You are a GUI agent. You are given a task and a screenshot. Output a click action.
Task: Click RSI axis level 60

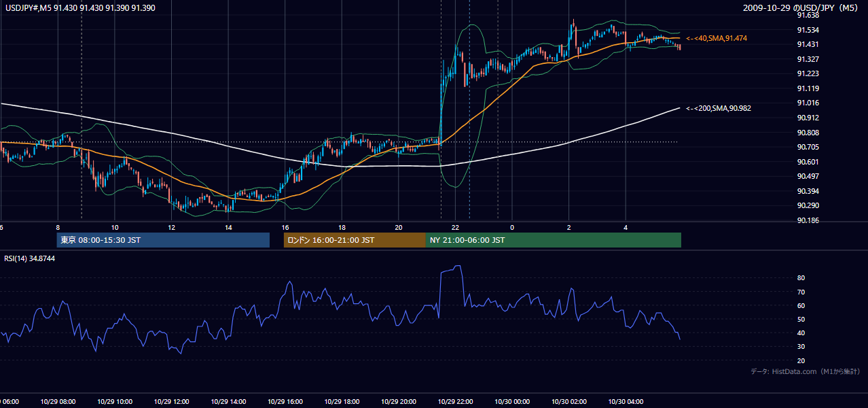(801, 305)
